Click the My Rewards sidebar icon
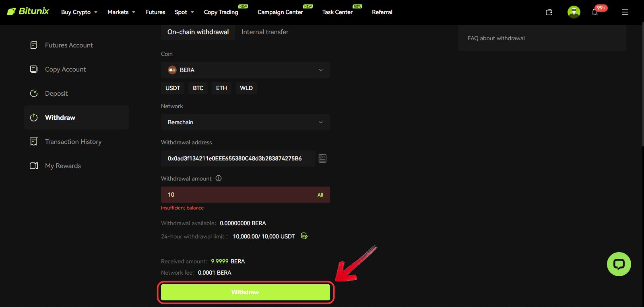 (34, 166)
